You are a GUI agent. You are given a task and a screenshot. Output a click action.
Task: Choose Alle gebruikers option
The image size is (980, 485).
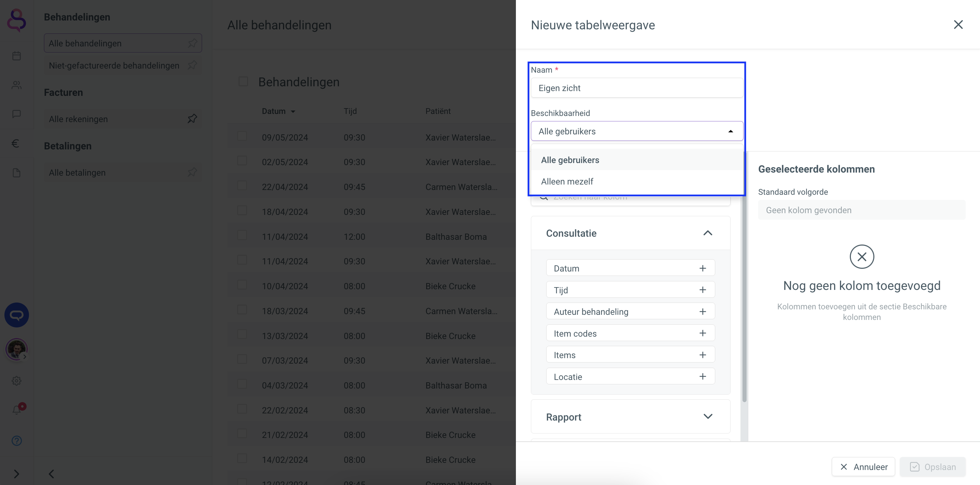click(x=637, y=160)
